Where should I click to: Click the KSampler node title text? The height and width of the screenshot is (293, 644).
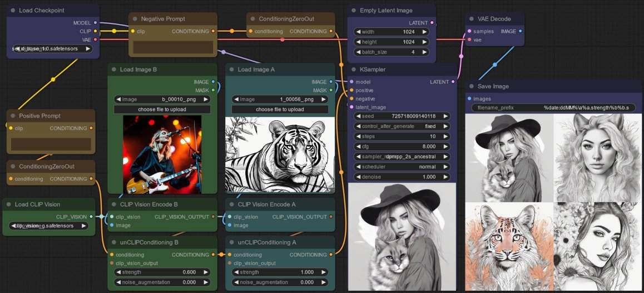(x=373, y=70)
